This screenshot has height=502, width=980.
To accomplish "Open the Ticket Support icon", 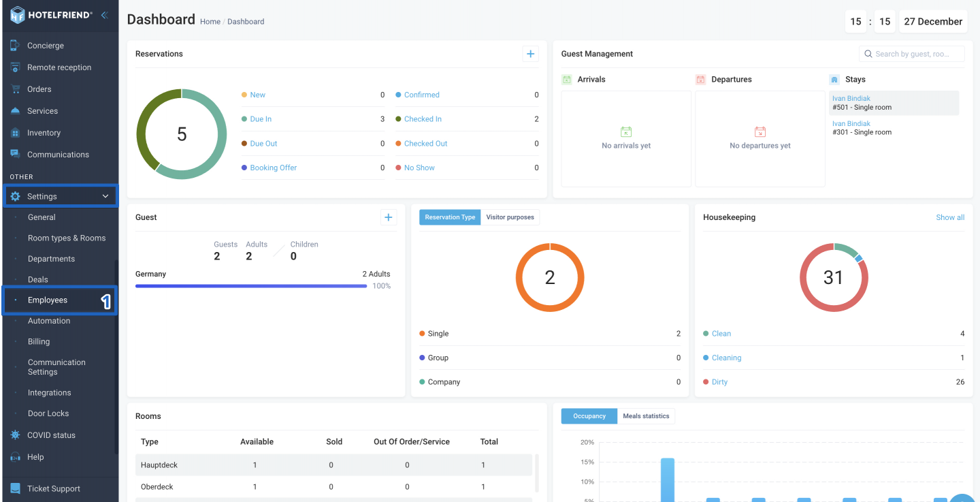I will (15, 488).
